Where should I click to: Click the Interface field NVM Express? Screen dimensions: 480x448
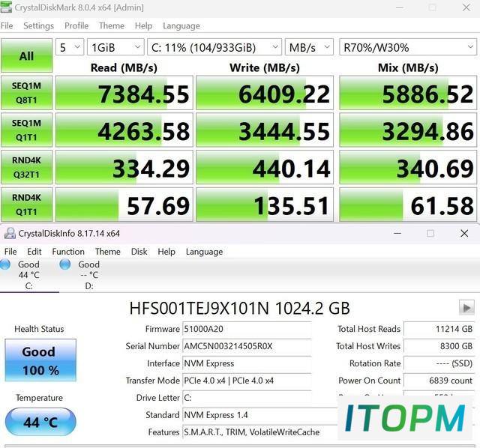247,363
